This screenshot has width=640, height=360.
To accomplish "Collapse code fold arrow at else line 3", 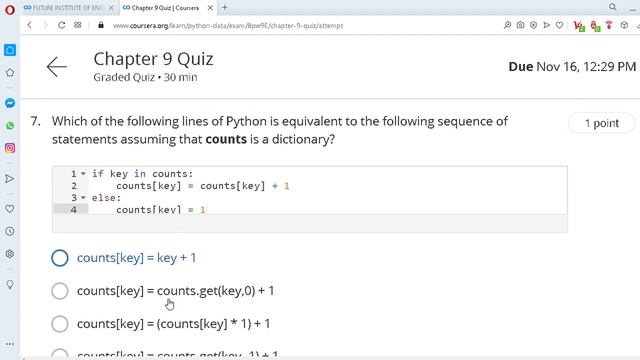I will [x=83, y=198].
